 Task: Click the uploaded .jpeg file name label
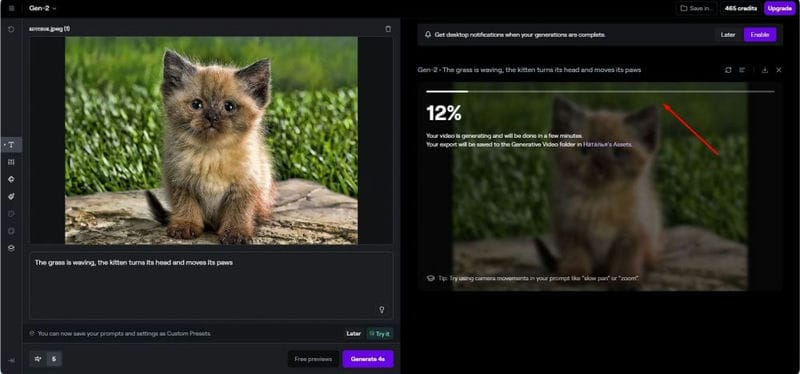click(x=49, y=29)
